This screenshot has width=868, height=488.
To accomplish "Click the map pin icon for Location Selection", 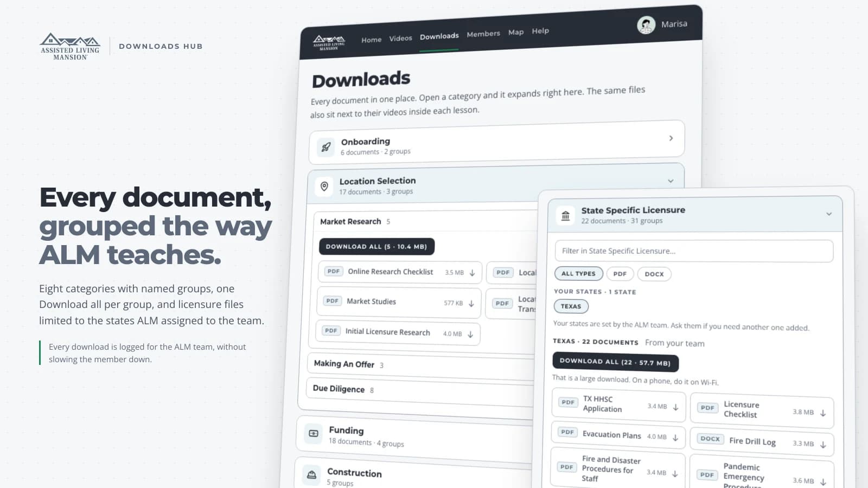I will click(x=324, y=187).
